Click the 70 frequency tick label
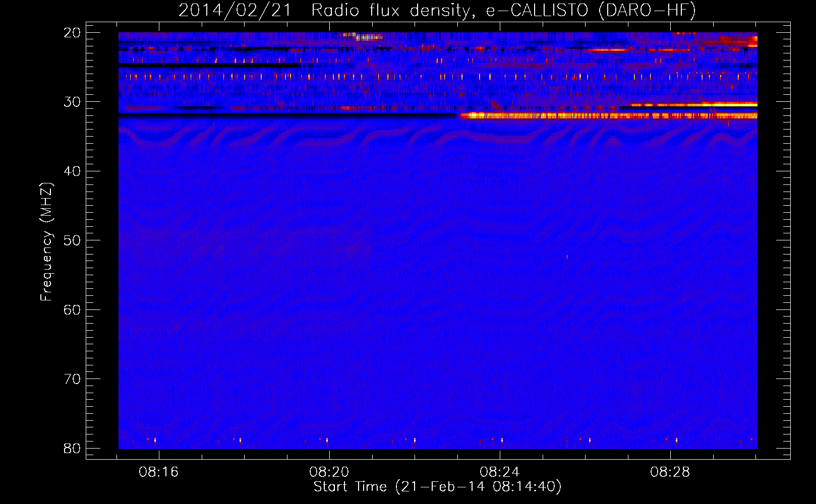816x504 pixels. (x=72, y=379)
